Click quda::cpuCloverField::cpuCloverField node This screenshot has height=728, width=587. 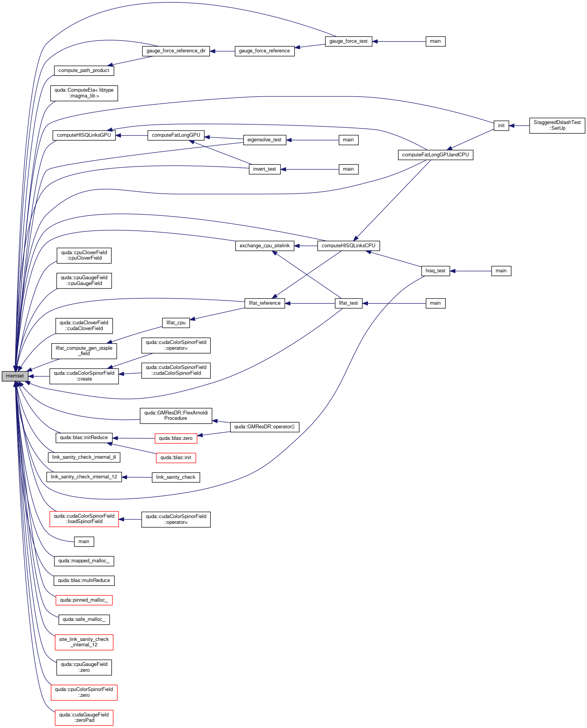click(84, 256)
